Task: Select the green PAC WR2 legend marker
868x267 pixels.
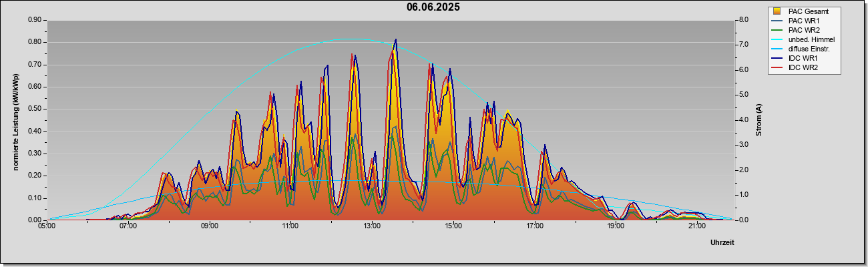Action: [x=777, y=30]
